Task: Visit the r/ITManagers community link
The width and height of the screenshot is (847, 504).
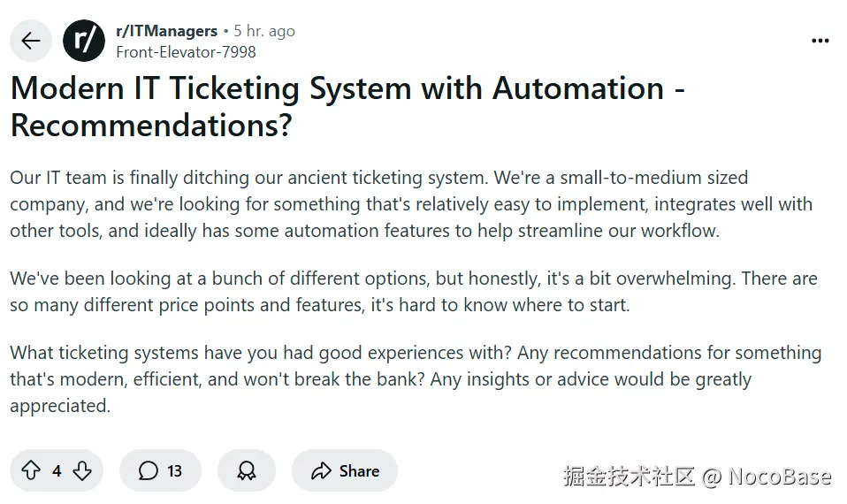Action: (x=166, y=31)
